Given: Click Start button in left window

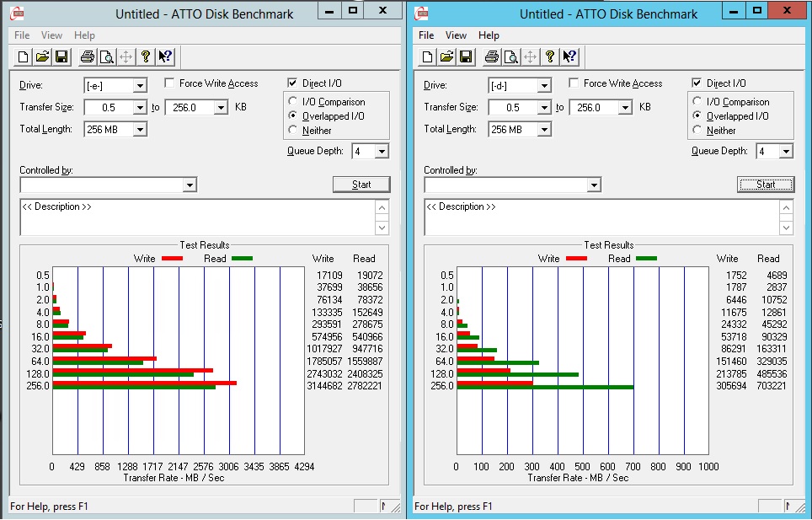Looking at the screenshot, I should point(361,185).
